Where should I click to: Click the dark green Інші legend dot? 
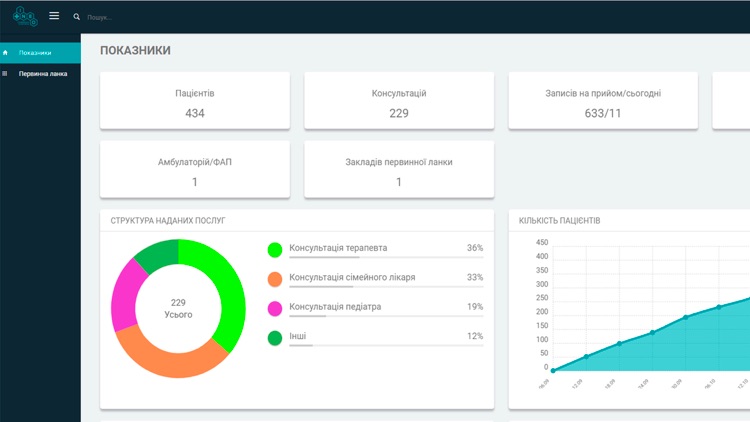(x=275, y=338)
